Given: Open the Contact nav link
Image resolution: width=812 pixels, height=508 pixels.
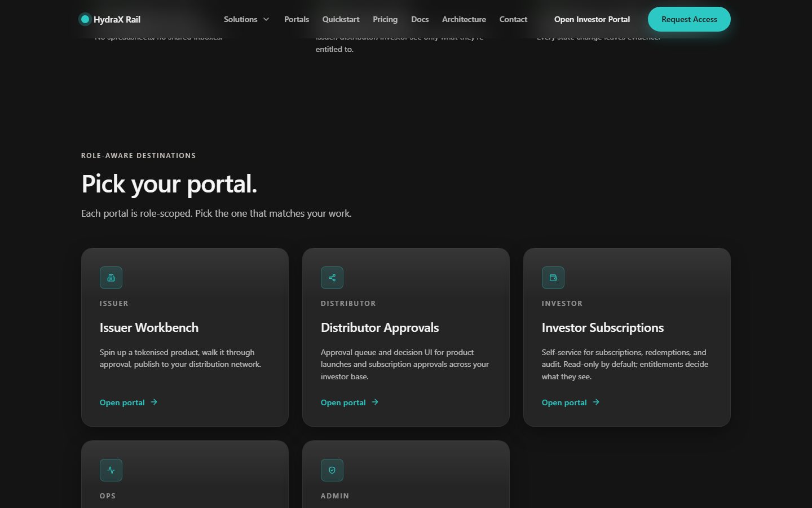Looking at the screenshot, I should point(513,19).
